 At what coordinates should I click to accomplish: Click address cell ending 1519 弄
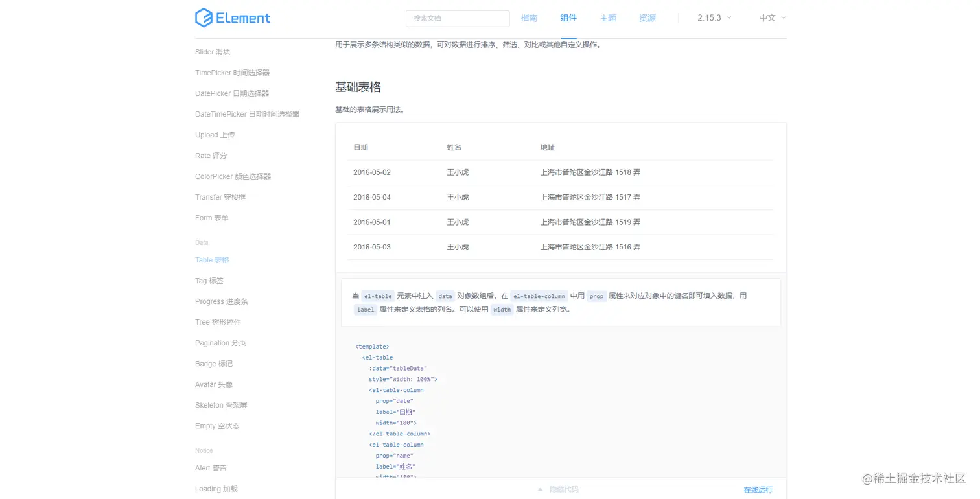(x=590, y=222)
